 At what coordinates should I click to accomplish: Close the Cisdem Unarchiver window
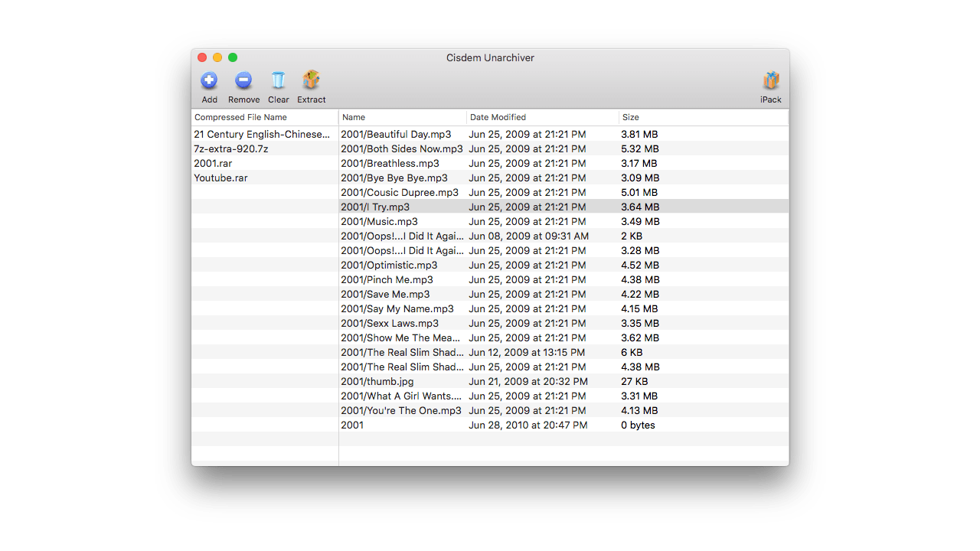pos(202,57)
